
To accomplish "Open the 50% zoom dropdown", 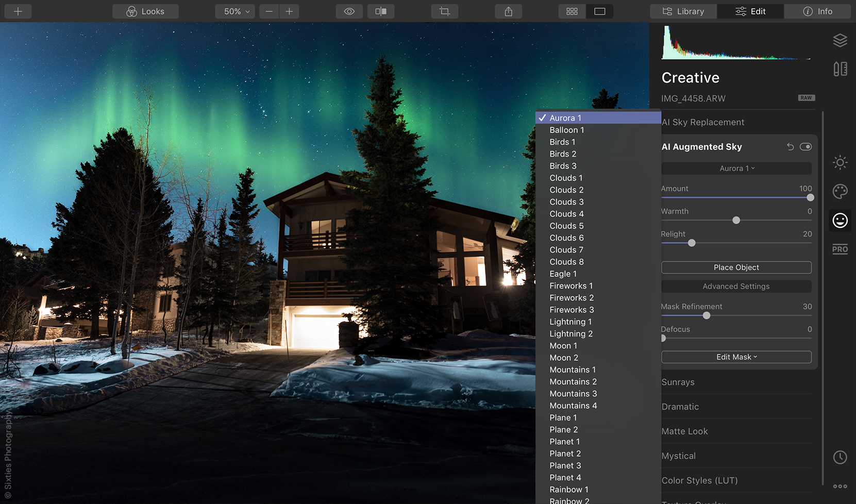I will [x=237, y=11].
